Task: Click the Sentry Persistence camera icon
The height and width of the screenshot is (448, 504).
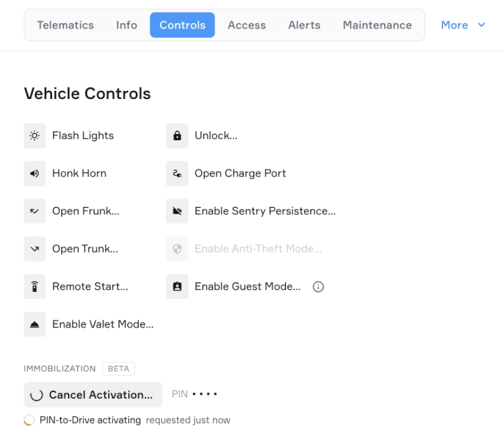Action: pos(177,211)
